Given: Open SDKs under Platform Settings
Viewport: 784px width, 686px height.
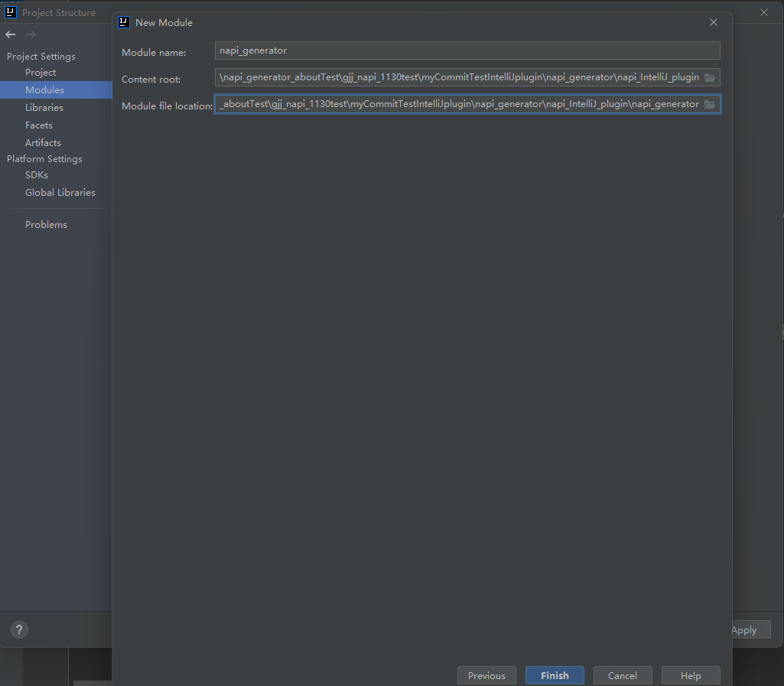Looking at the screenshot, I should (36, 175).
